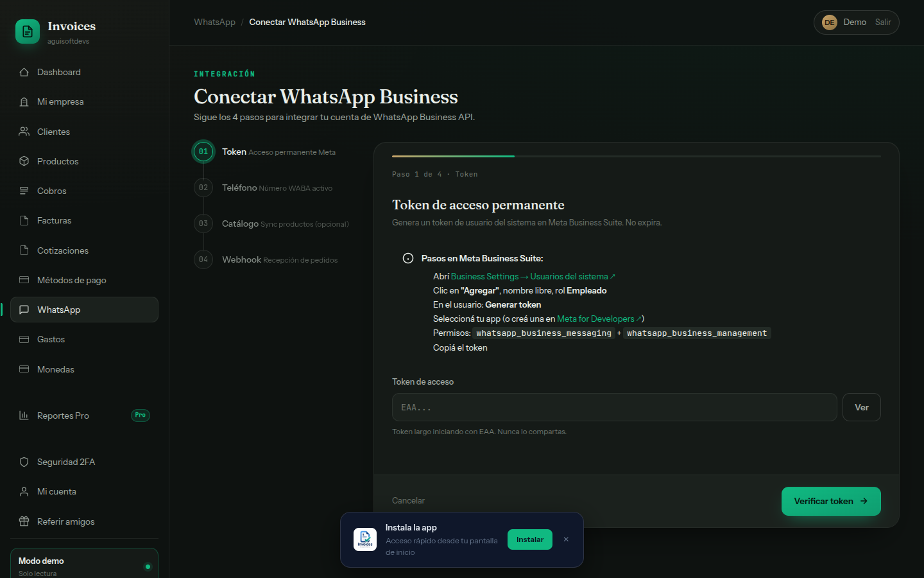This screenshot has width=924, height=578.
Task: Click the step progress bar
Action: point(637,156)
